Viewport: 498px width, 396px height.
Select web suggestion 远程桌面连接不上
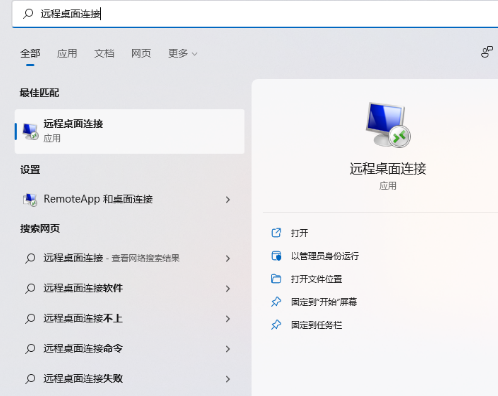(x=130, y=318)
